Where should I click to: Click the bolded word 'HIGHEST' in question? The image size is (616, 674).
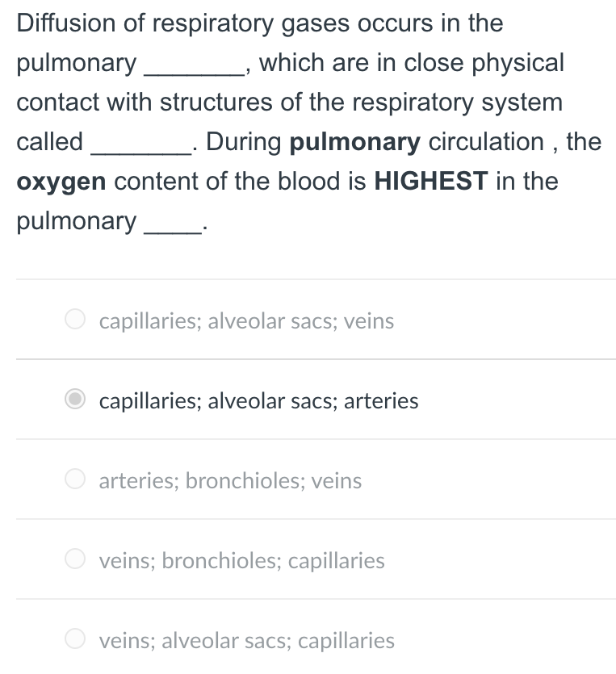tap(434, 181)
